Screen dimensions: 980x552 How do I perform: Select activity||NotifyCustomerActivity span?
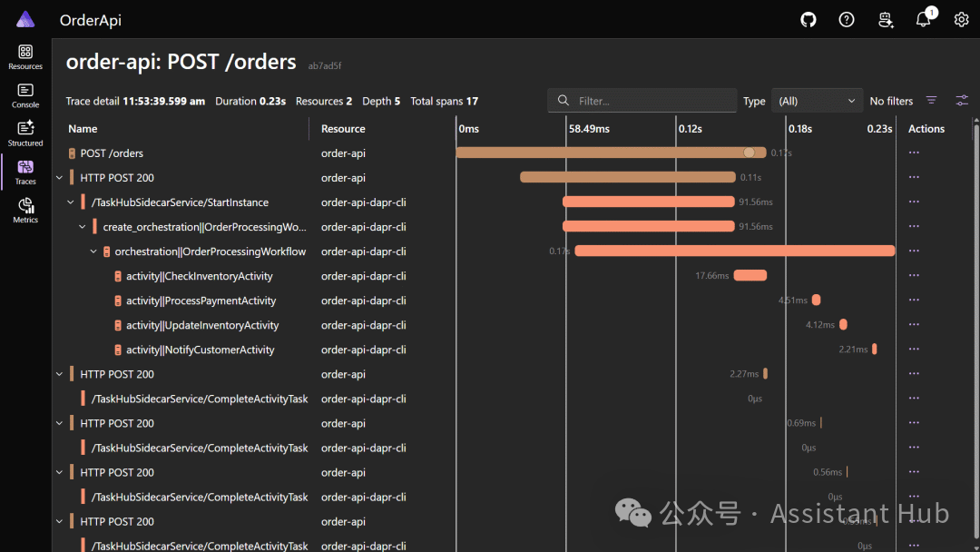(200, 350)
